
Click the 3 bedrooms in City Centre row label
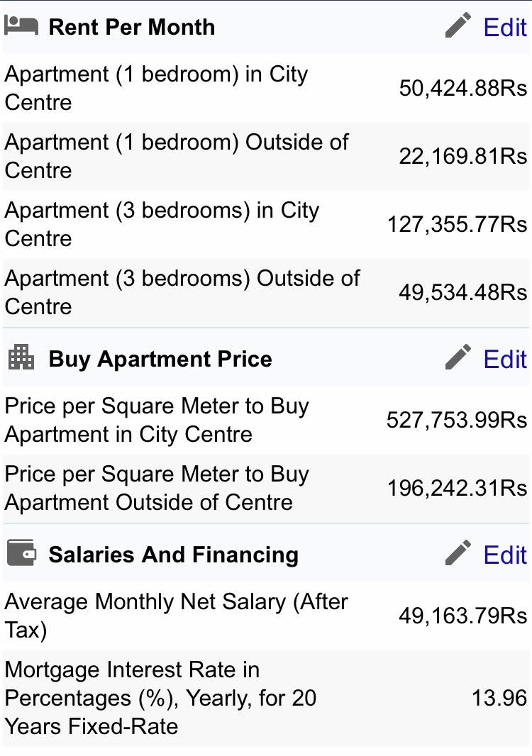pos(162,224)
